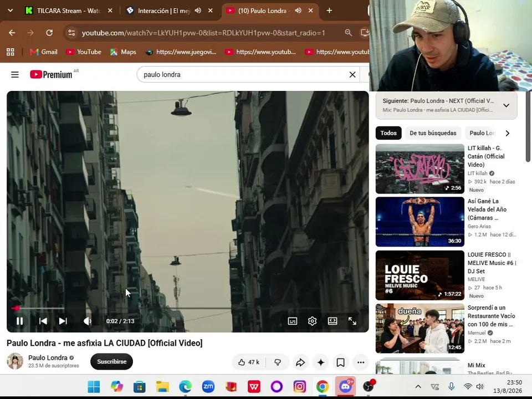Viewport: 532px width, 399px height.
Task: Open the Chrome apps grid shortcut
Action: (11, 52)
